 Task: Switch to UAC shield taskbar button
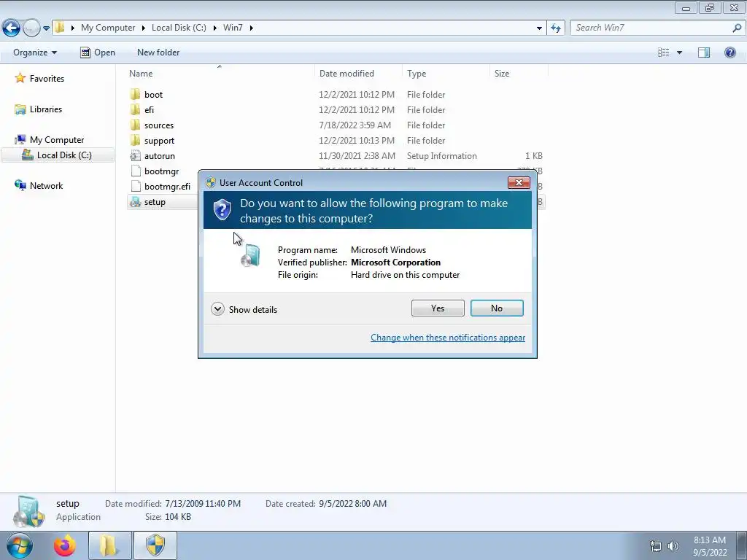point(155,545)
